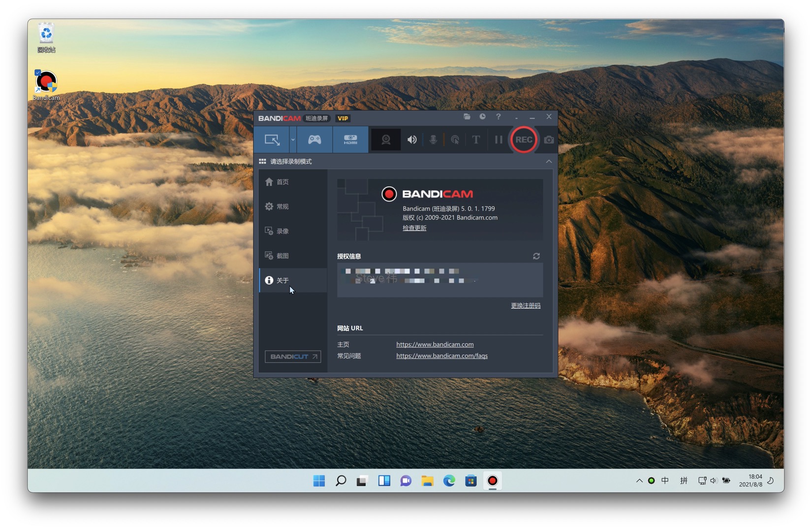Take a screenshot with the camera icon

pyautogui.click(x=549, y=140)
